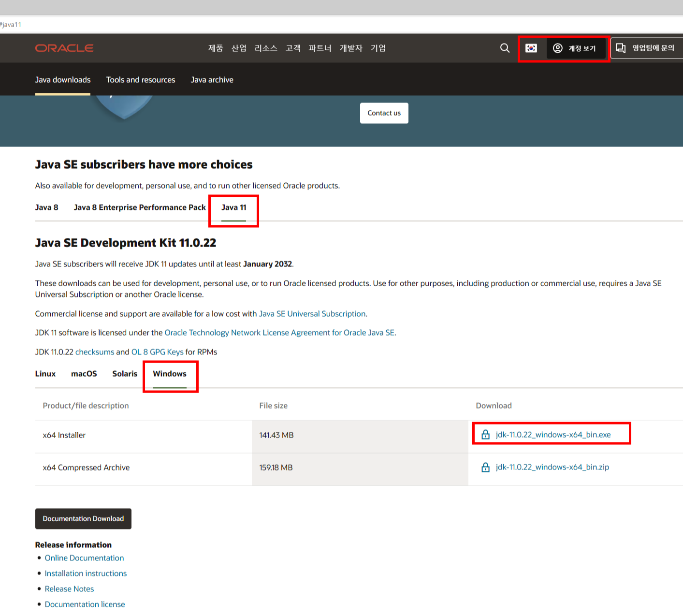Open the Release Notes link
Viewport: 683px width, 616px height.
69,589
